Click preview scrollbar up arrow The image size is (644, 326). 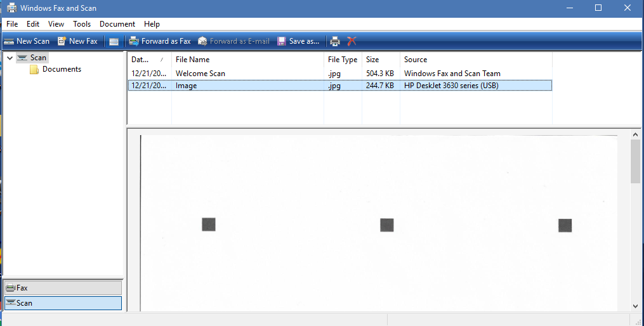635,134
